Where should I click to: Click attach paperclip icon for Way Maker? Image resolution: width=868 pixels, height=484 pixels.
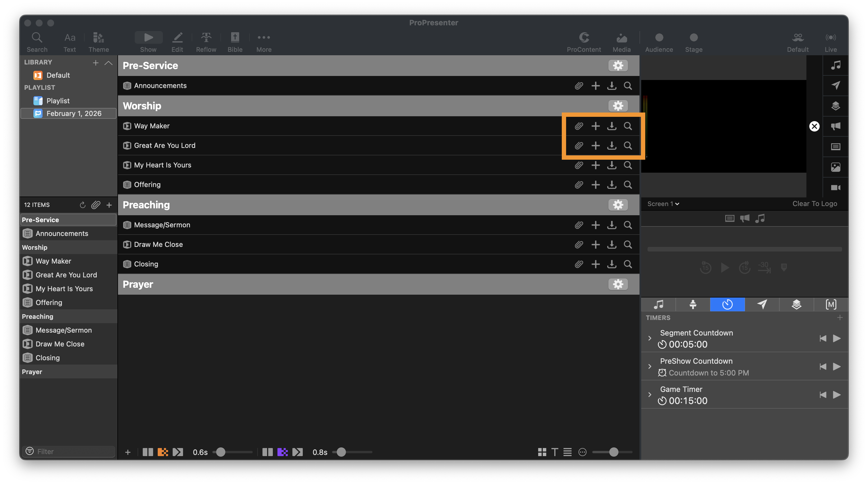coord(579,126)
